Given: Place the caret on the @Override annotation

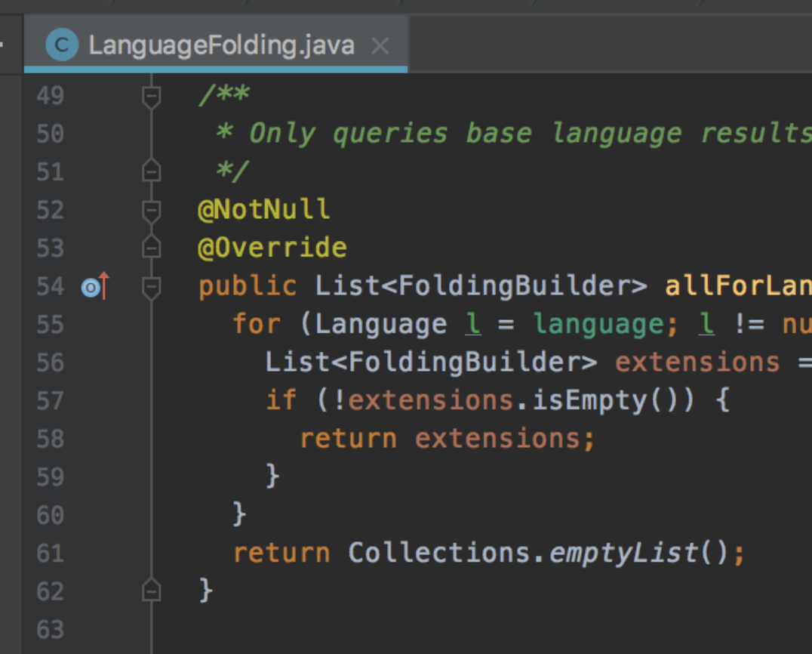Looking at the screenshot, I should coord(272,247).
